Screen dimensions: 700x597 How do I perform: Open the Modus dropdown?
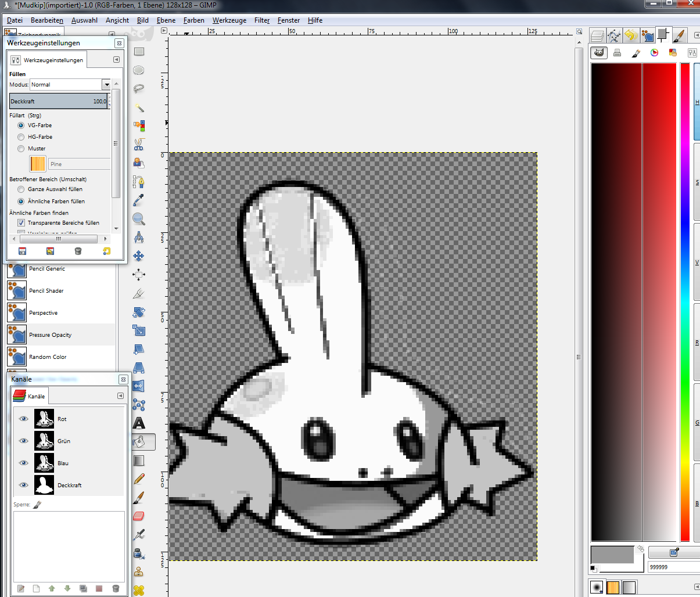click(x=106, y=85)
